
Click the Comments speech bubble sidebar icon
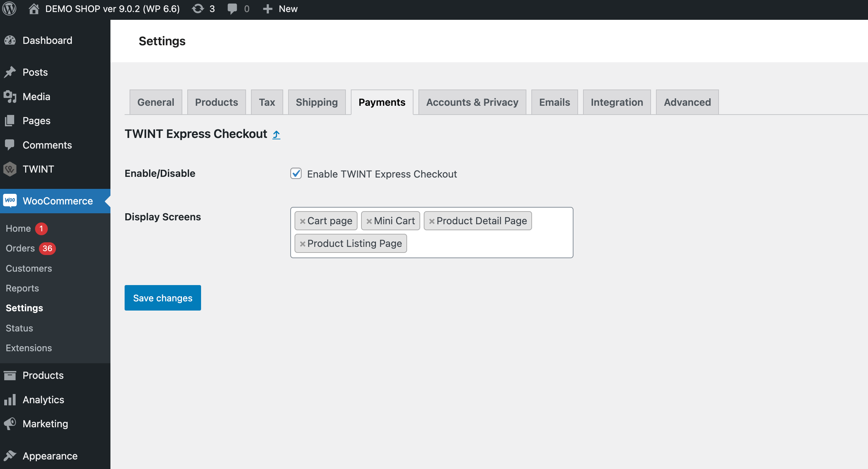point(10,145)
